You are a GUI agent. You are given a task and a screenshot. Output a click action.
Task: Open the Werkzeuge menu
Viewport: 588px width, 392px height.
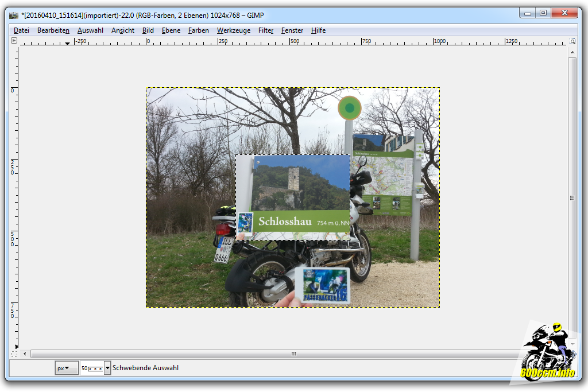point(233,30)
